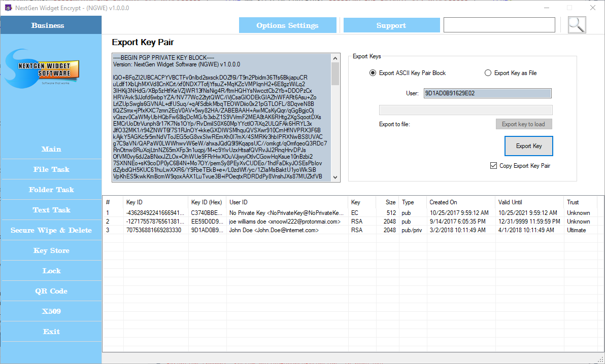
Task: Click the app icon in the title bar
Action: coord(8,8)
